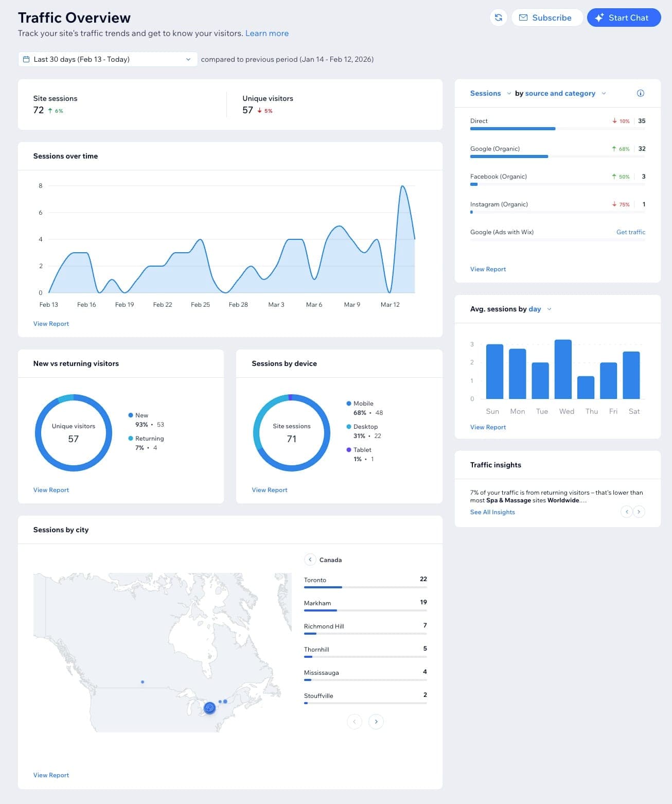Open the source and category dropdown
Image resolution: width=672 pixels, height=804 pixels.
click(x=604, y=93)
